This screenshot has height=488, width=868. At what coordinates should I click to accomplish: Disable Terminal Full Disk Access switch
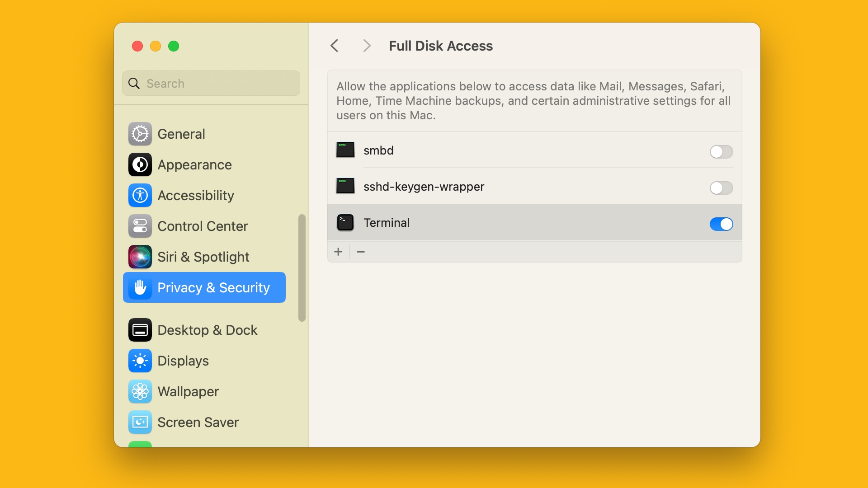(721, 224)
